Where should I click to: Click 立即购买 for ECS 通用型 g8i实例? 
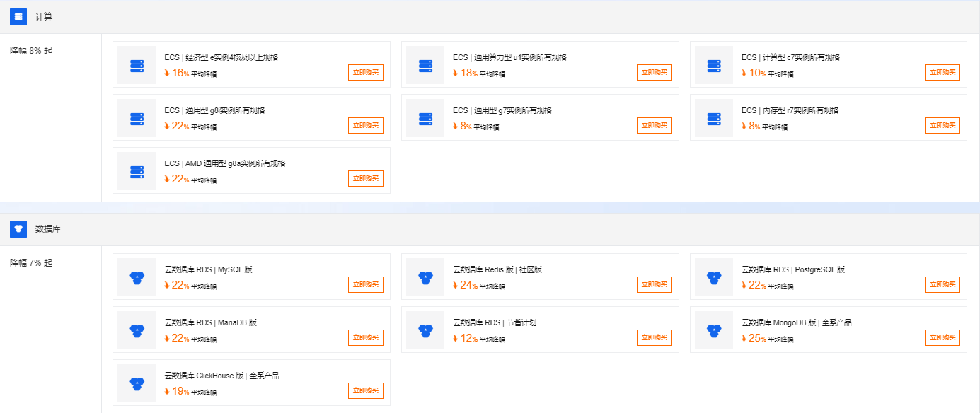click(x=366, y=125)
